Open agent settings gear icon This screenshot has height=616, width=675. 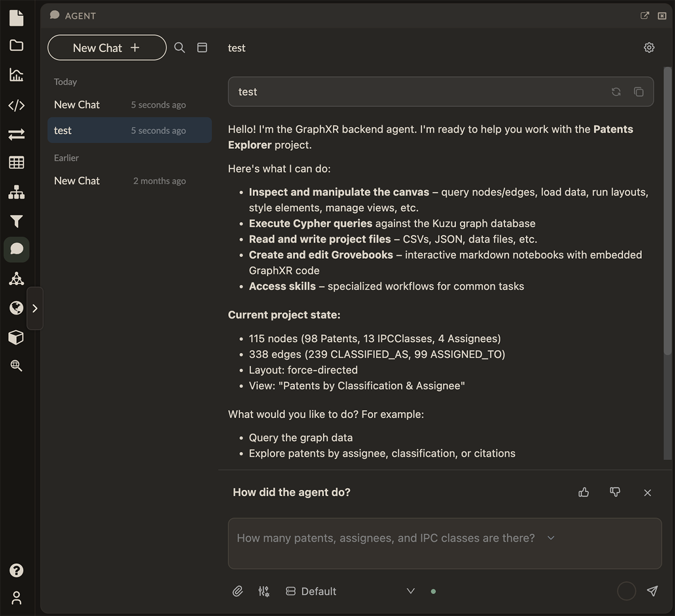coord(649,48)
